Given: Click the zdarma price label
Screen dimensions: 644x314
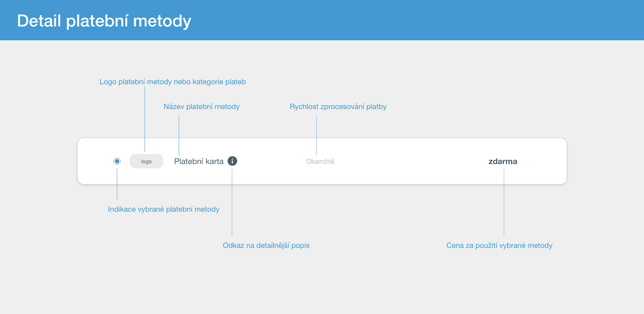Looking at the screenshot, I should click(503, 161).
